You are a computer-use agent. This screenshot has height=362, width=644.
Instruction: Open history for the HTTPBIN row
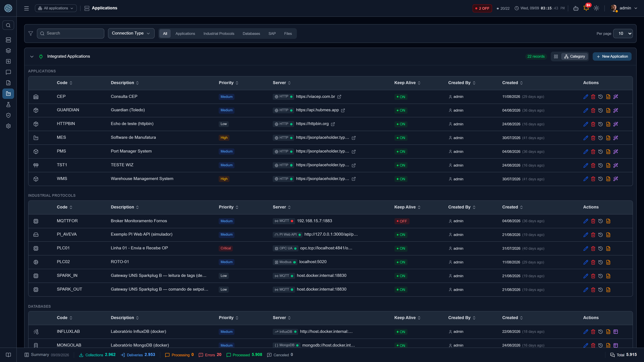pyautogui.click(x=601, y=124)
